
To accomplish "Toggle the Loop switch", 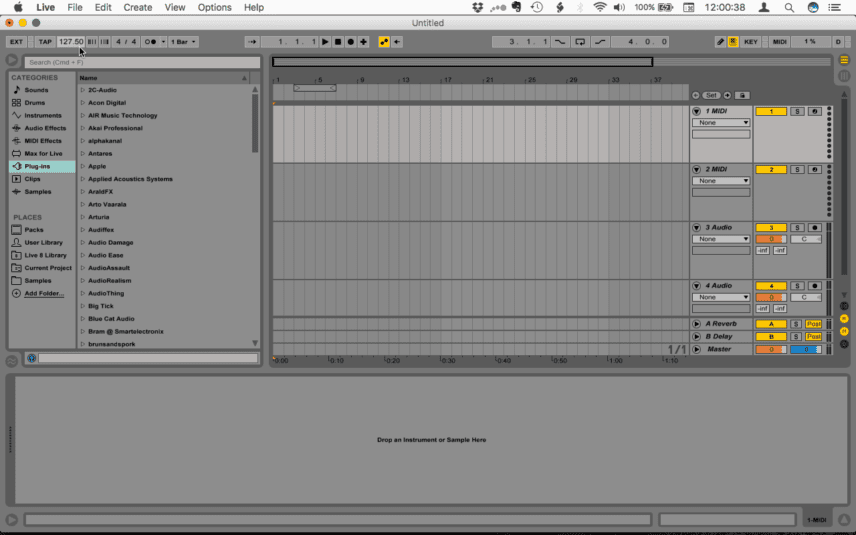I will click(580, 41).
